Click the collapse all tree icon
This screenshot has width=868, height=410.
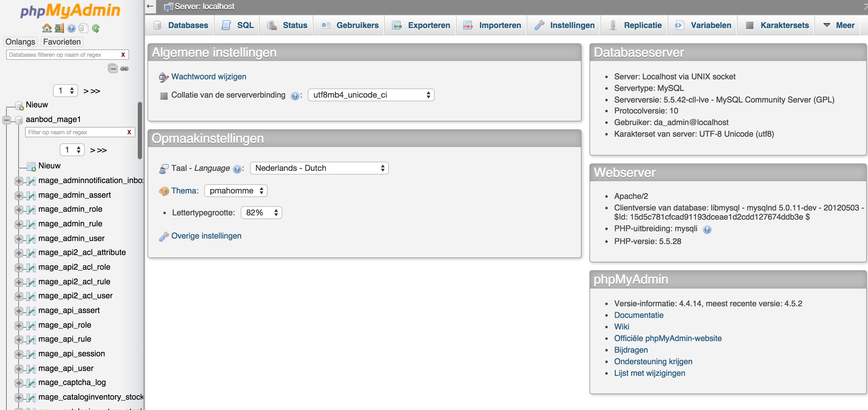coord(112,68)
